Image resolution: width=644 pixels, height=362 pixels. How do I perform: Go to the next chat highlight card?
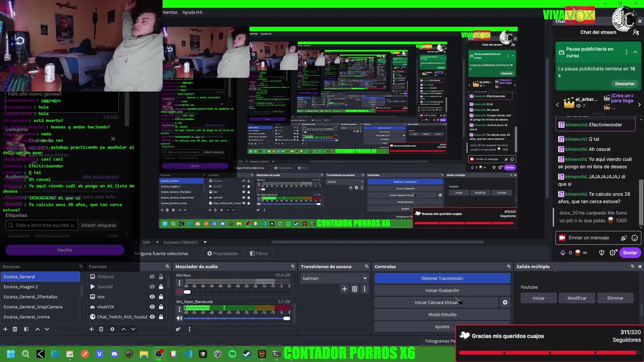639,105
